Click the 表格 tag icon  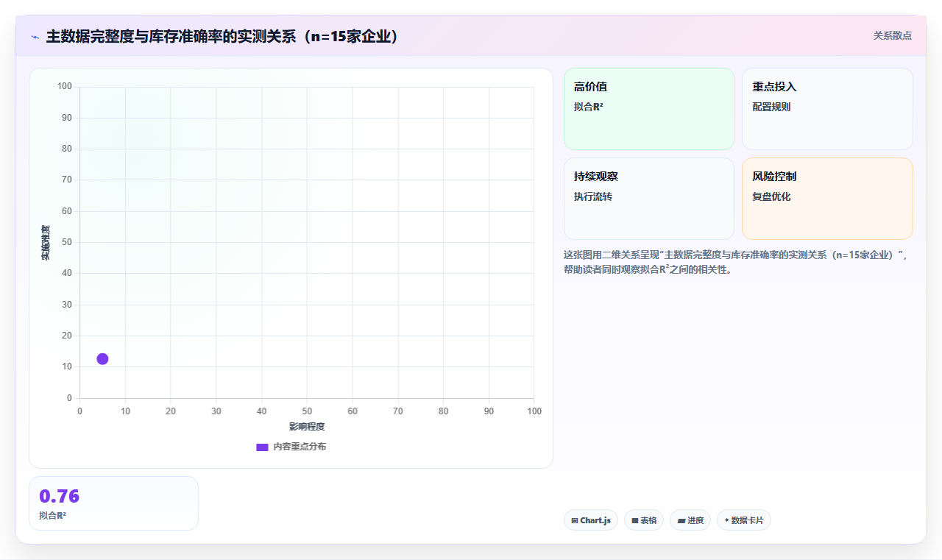[x=635, y=521]
